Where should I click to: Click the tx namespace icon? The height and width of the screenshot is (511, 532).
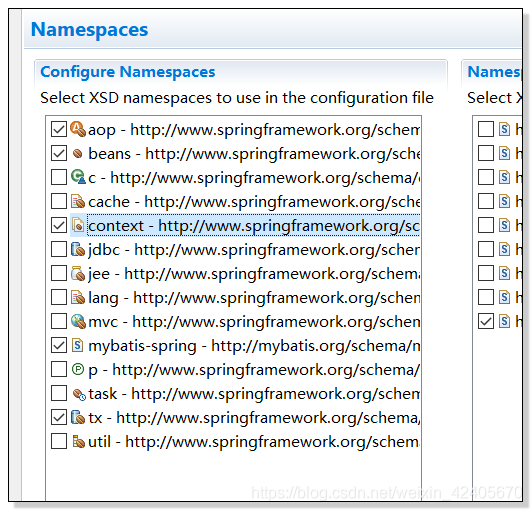coord(78,417)
